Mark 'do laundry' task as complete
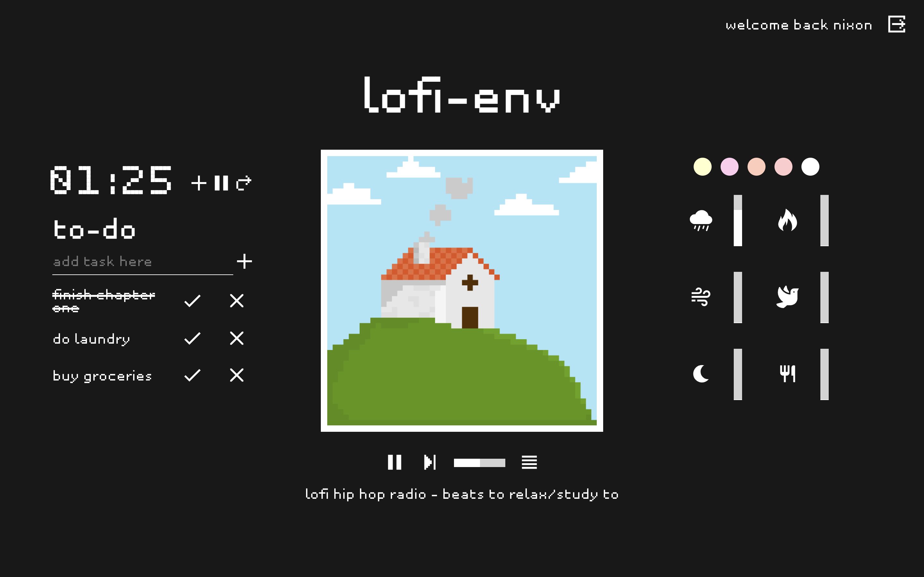This screenshot has width=924, height=577. [x=192, y=339]
